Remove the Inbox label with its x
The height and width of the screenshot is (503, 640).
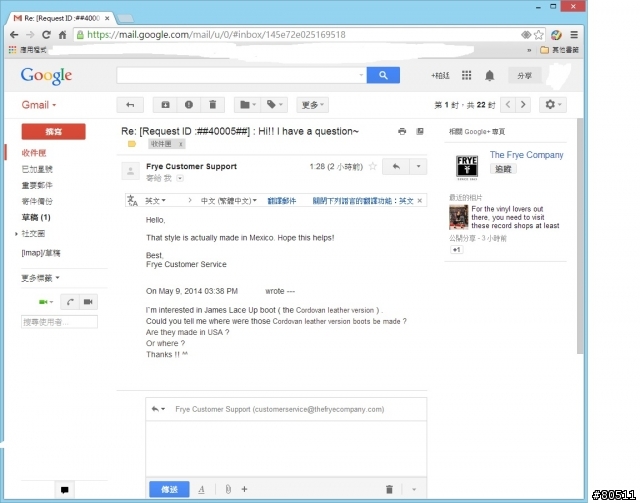(181, 144)
